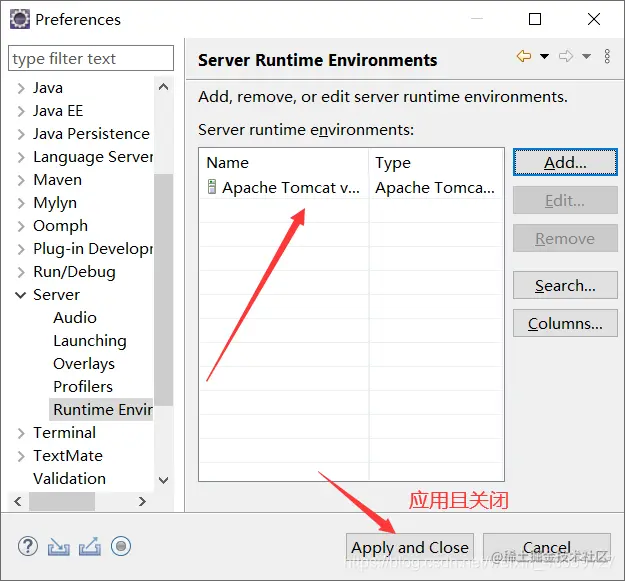Click the type filter text field
The height and width of the screenshot is (581, 625).
click(91, 58)
